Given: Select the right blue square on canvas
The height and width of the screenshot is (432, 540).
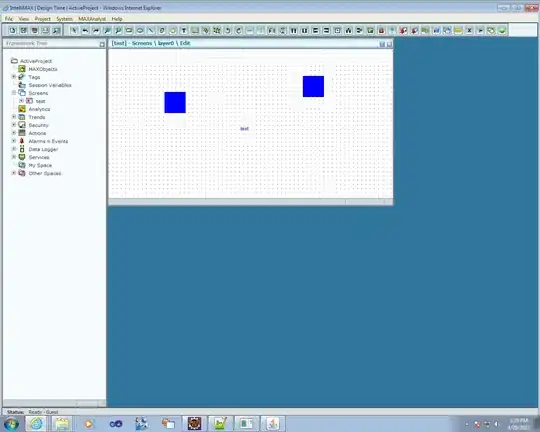Looking at the screenshot, I should pos(313,86).
